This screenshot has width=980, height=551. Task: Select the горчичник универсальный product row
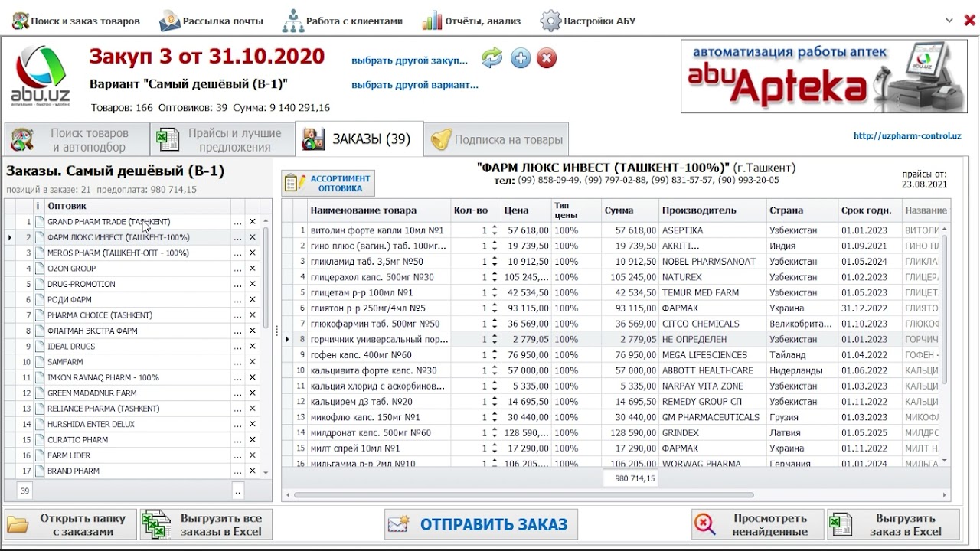(x=611, y=339)
